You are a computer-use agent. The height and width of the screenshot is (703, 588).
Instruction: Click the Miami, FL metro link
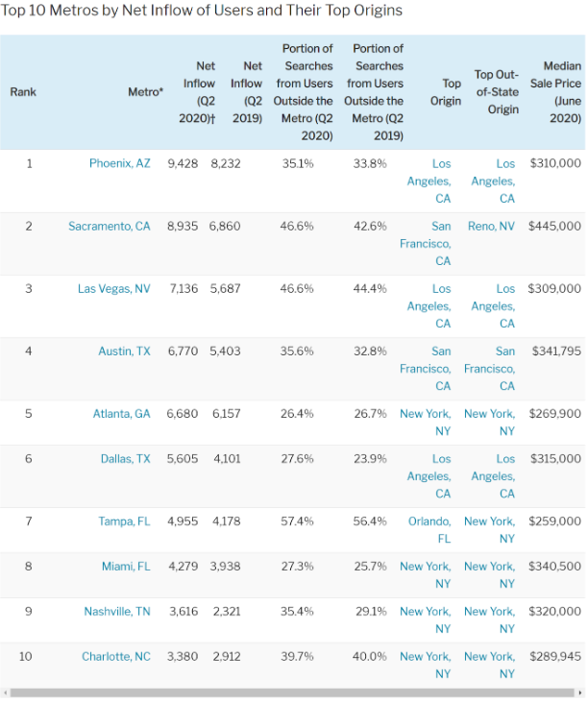[126, 567]
